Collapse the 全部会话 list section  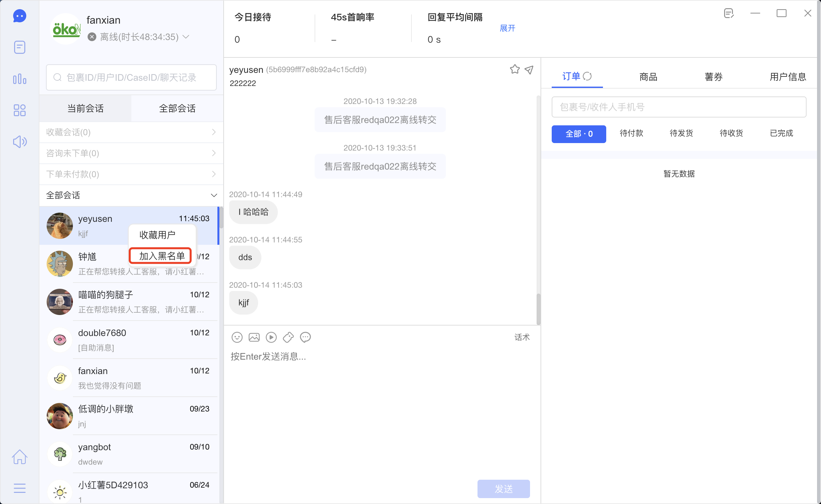213,195
